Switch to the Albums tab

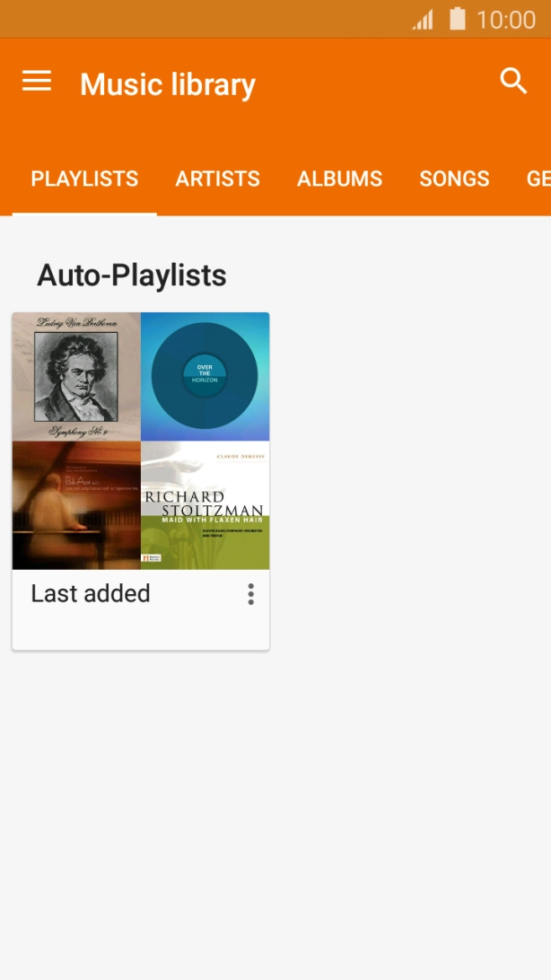pos(339,179)
